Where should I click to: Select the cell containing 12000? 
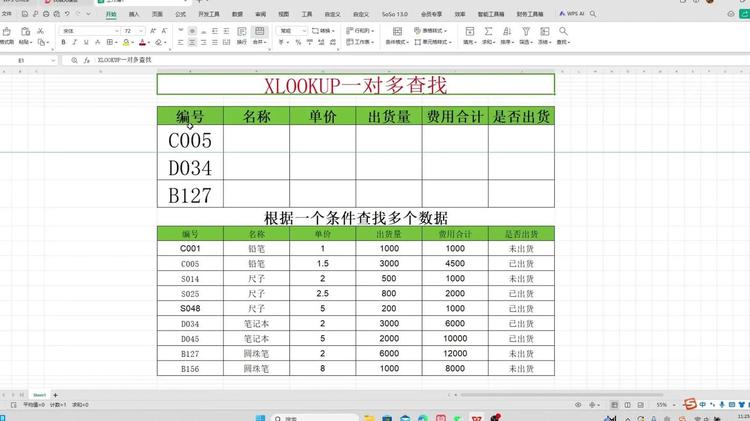455,354
